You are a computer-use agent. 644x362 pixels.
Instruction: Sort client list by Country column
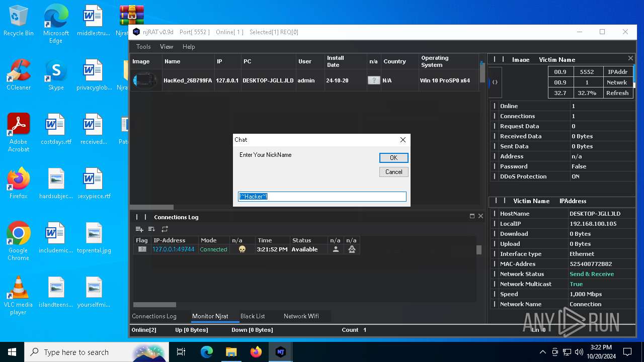400,61
